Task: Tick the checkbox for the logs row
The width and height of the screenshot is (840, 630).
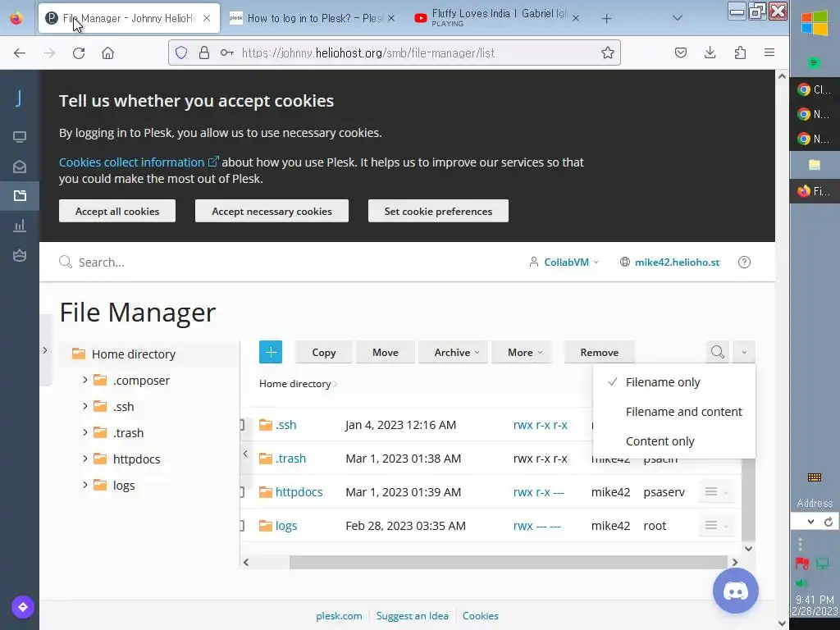Action: coord(242,526)
